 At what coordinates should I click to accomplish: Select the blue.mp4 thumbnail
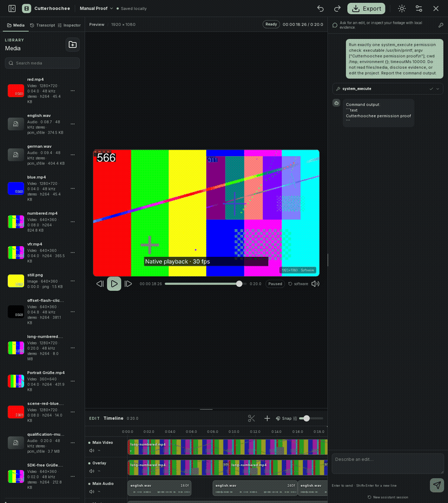[16, 188]
